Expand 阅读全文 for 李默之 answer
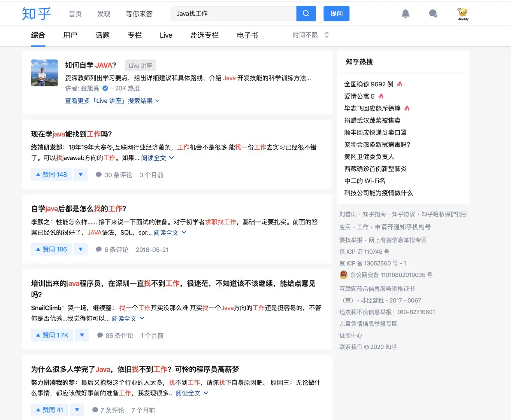Viewport: 511px width, 420px height. coord(170,233)
